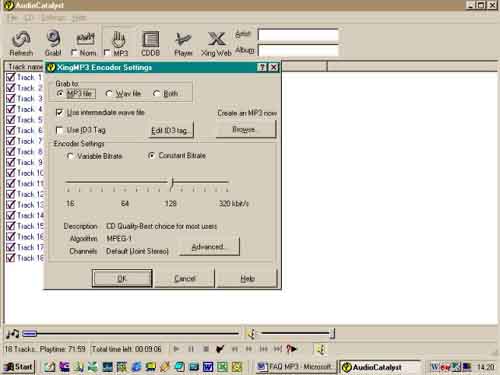Toggle the MP3 checkbox in toolbar
Viewport: 500px width, 375px height.
click(107, 53)
